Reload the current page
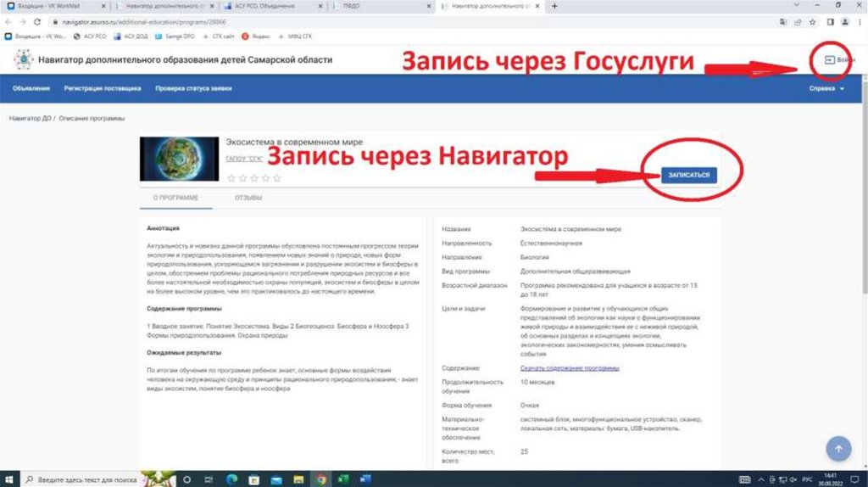Screen dimensions: 868x487 coord(37,22)
